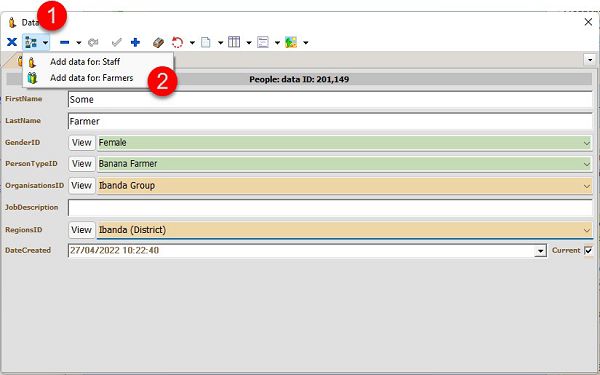Expand the arrow next to the minus icon
The image size is (600, 375).
pyautogui.click(x=79, y=42)
